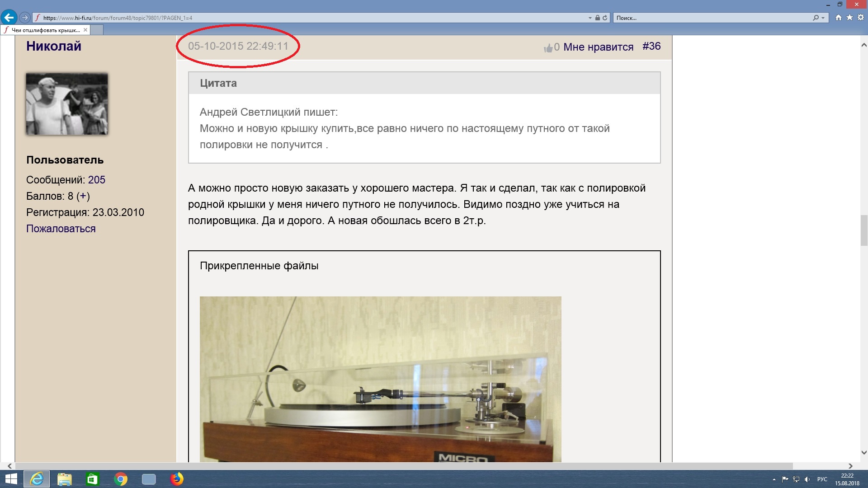Click the browser Forward arrow button
This screenshot has height=488, width=868.
pyautogui.click(x=25, y=18)
